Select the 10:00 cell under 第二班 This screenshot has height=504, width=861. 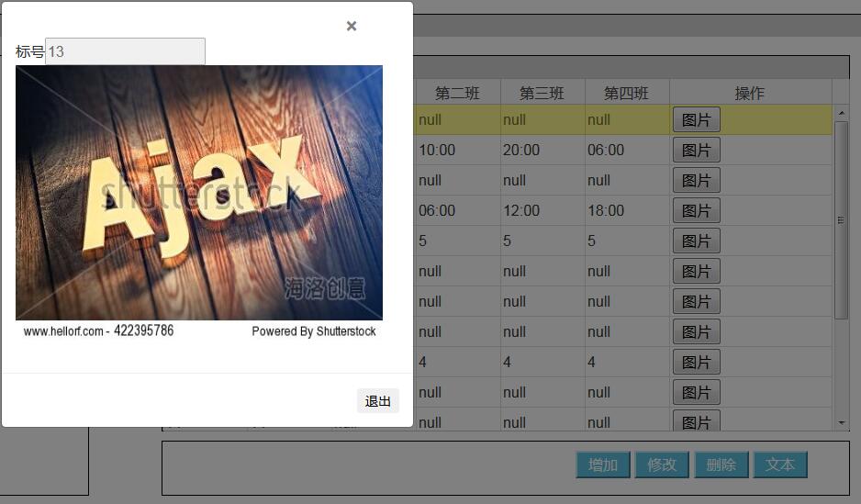click(x=457, y=150)
